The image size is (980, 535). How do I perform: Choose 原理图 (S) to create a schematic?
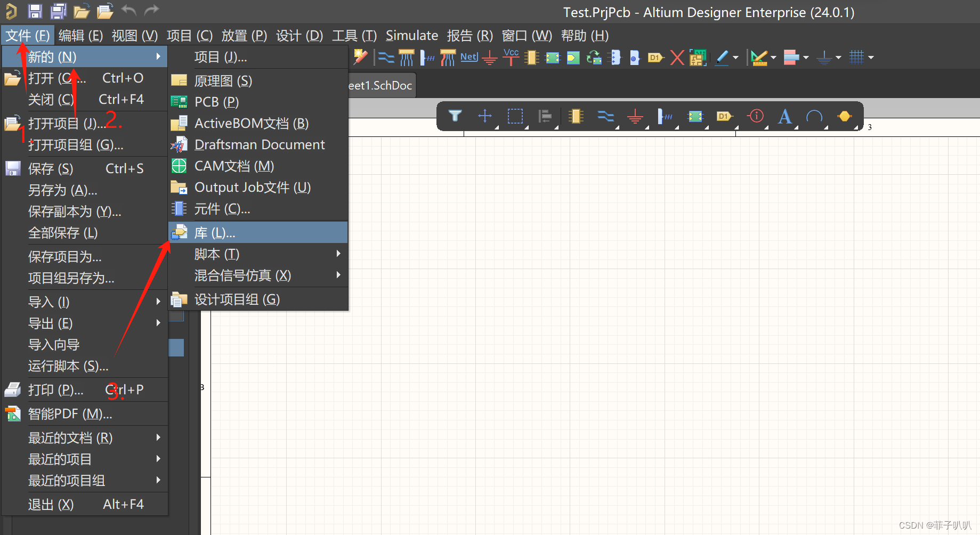[258, 81]
